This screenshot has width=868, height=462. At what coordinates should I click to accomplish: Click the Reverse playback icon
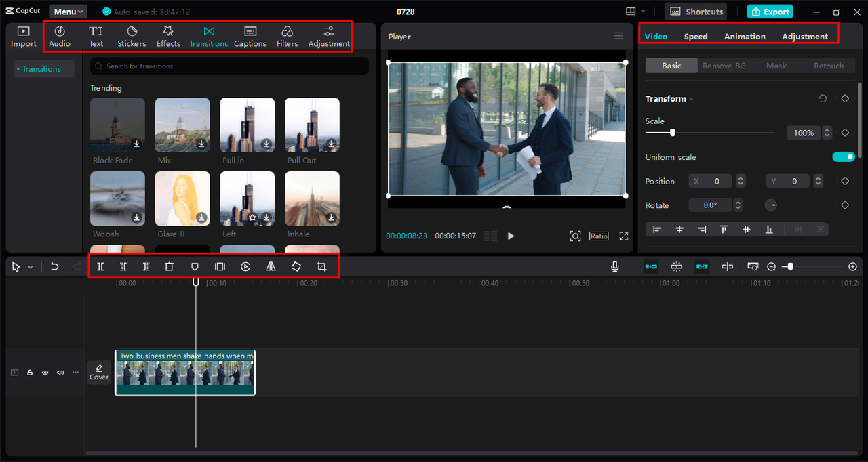(x=245, y=267)
